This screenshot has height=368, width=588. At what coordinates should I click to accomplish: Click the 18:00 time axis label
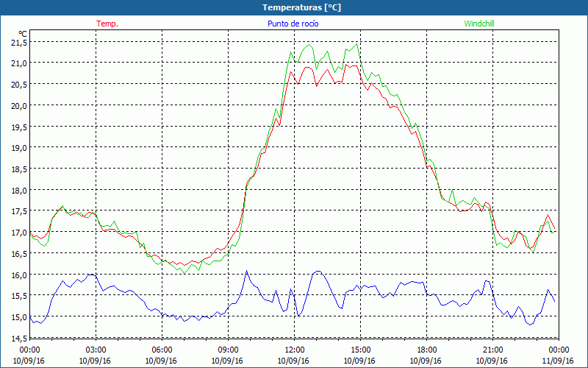point(426,350)
